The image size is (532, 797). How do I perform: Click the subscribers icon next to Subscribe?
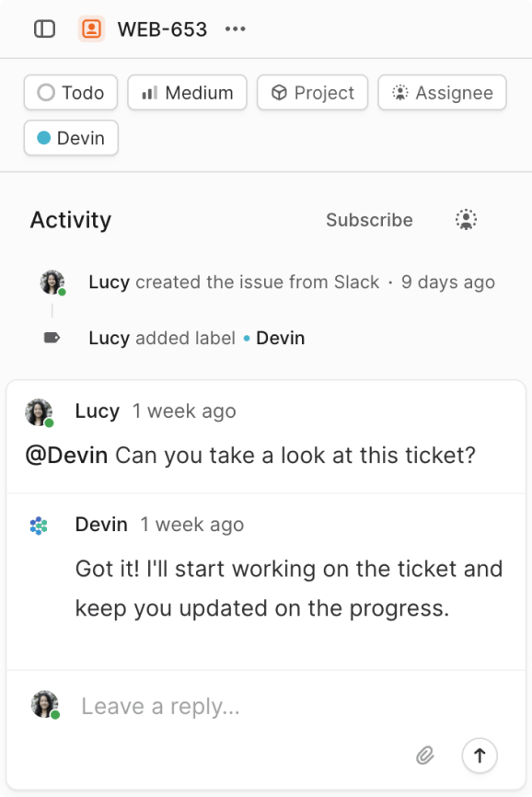[466, 219]
